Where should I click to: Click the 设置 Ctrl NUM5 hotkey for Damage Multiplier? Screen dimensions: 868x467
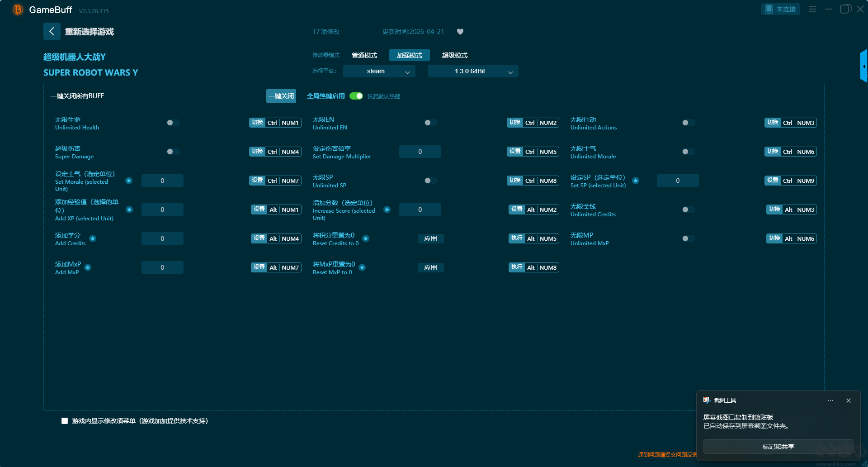click(533, 152)
